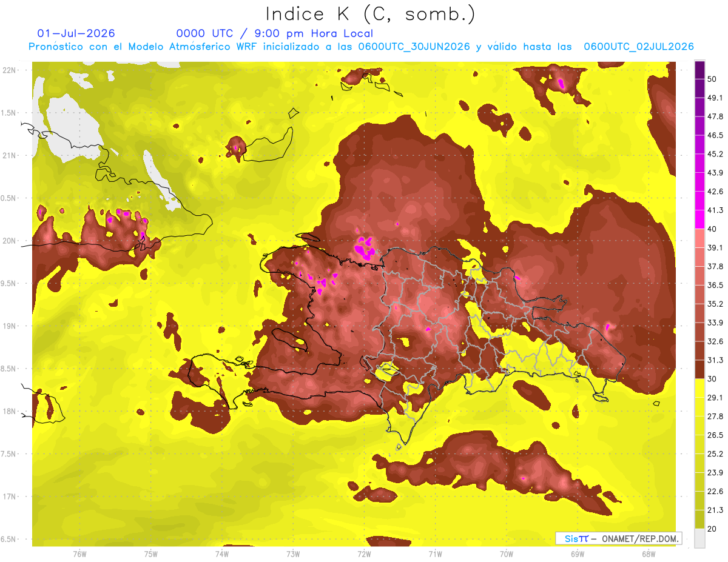Click the '73W' longitude label
This screenshot has width=728, height=562.
pyautogui.click(x=293, y=554)
